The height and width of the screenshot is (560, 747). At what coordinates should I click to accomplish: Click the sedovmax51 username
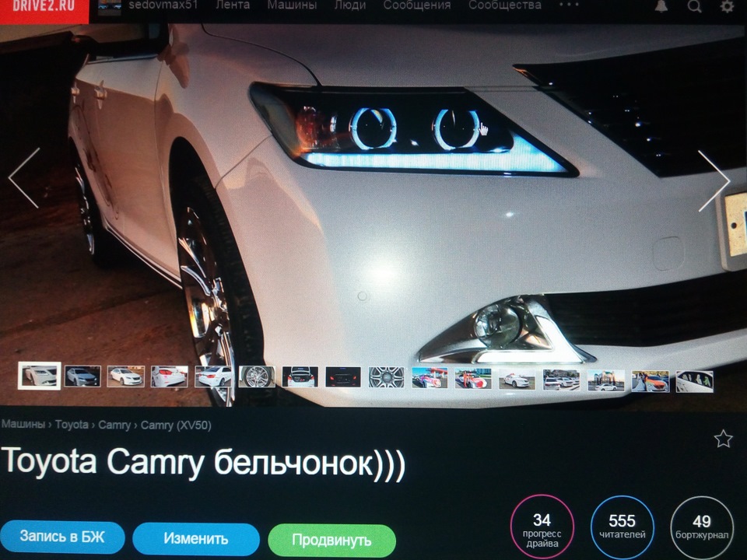(163, 5)
